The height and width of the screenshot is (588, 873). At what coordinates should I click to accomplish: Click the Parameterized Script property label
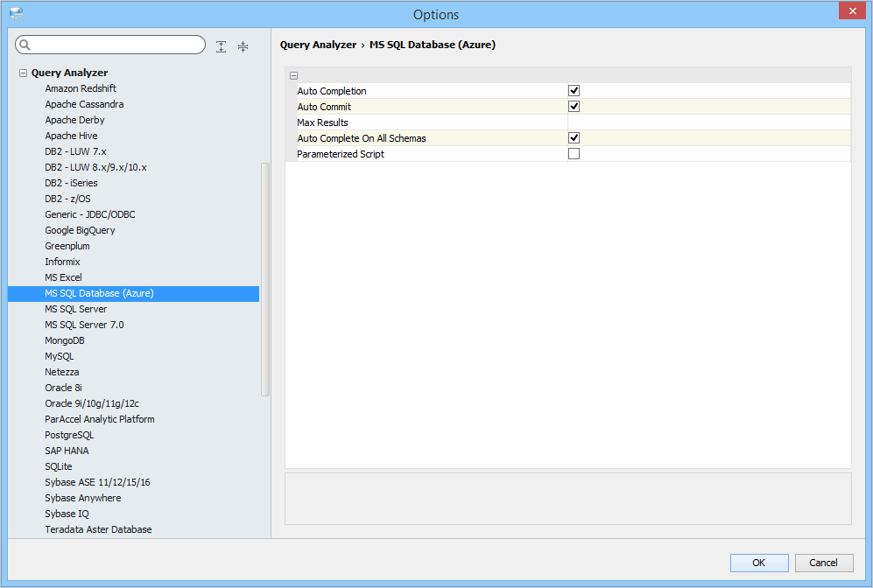point(341,154)
